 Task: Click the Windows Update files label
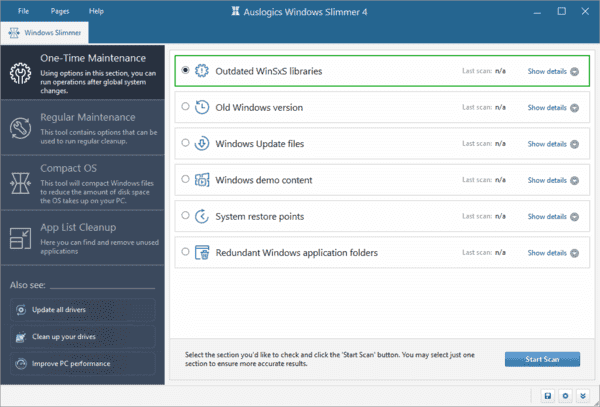(259, 144)
